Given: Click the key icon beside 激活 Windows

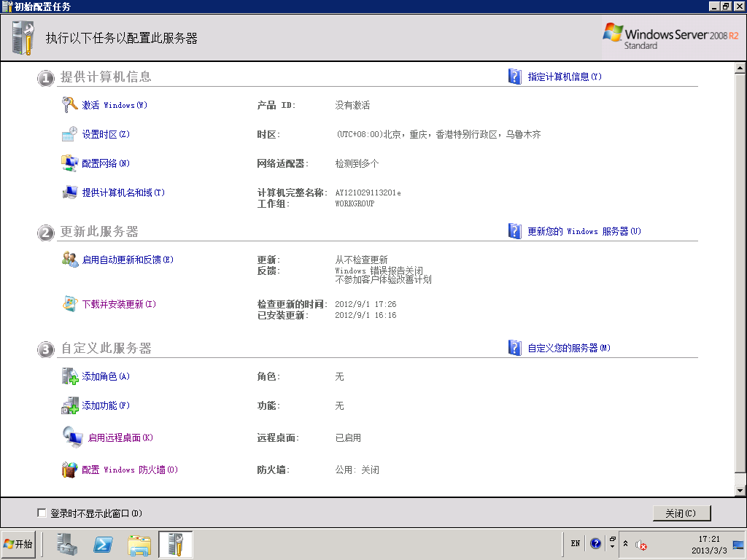Looking at the screenshot, I should tap(69, 105).
